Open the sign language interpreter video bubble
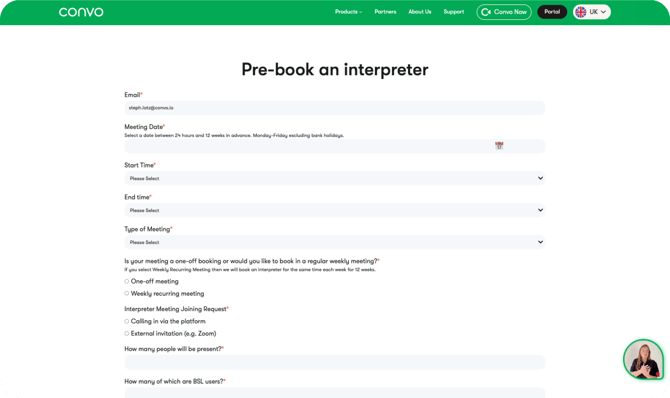Image resolution: width=670 pixels, height=398 pixels. pyautogui.click(x=643, y=360)
